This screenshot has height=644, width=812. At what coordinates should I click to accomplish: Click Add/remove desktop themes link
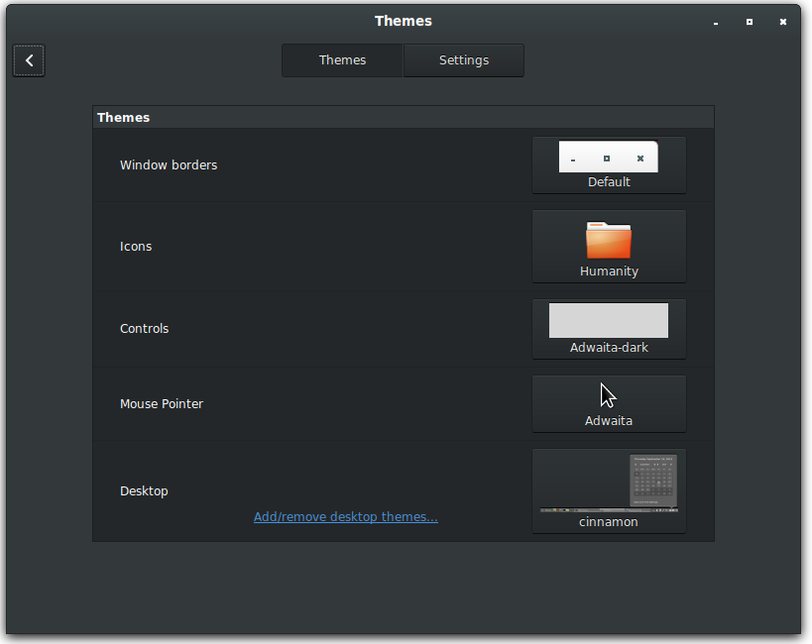pyautogui.click(x=345, y=516)
